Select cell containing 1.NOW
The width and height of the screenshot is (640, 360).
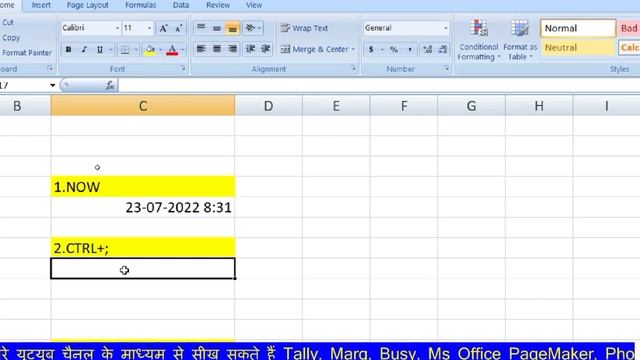tap(143, 187)
